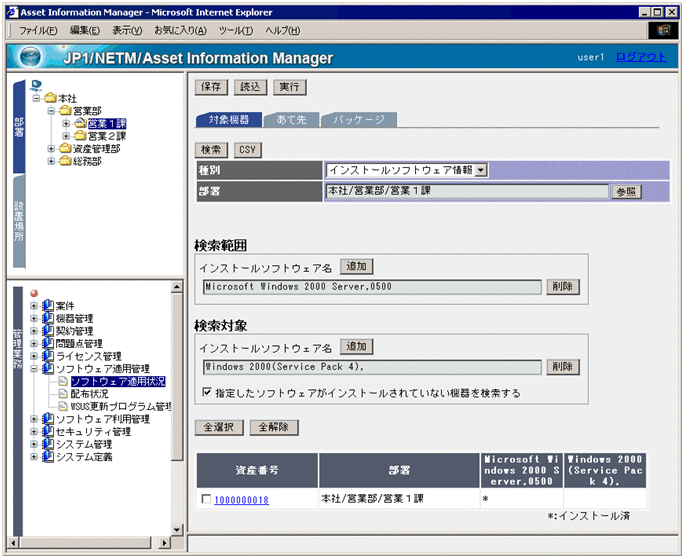Expand the セキュリティ管理 node
This screenshot has height=559, width=685.
pos(34,432)
